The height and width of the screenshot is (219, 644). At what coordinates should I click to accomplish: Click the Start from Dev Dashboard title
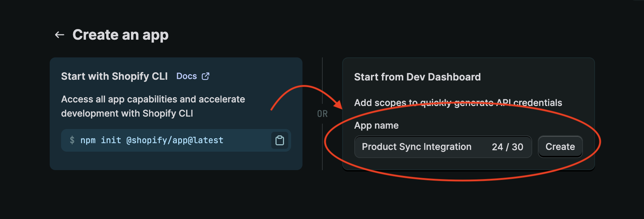point(417,77)
